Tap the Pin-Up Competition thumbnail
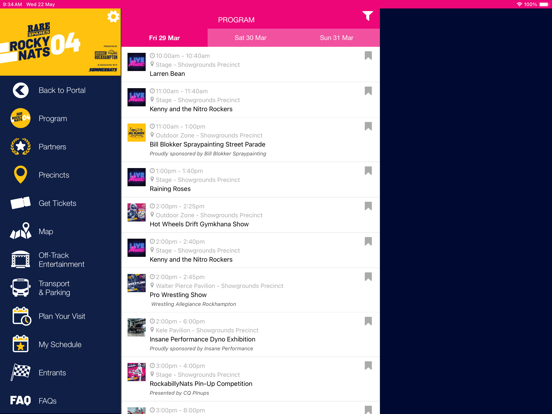Image resolution: width=552 pixels, height=414 pixels. (x=137, y=372)
